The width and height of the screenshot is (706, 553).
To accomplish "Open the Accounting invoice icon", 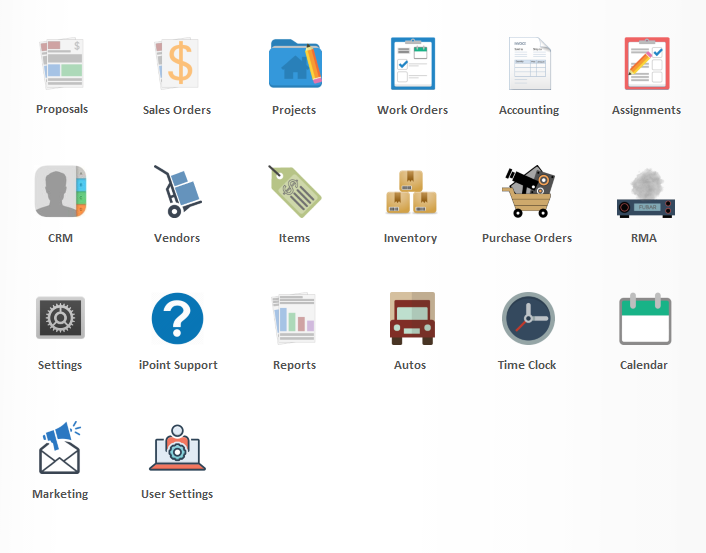I will [x=530, y=63].
